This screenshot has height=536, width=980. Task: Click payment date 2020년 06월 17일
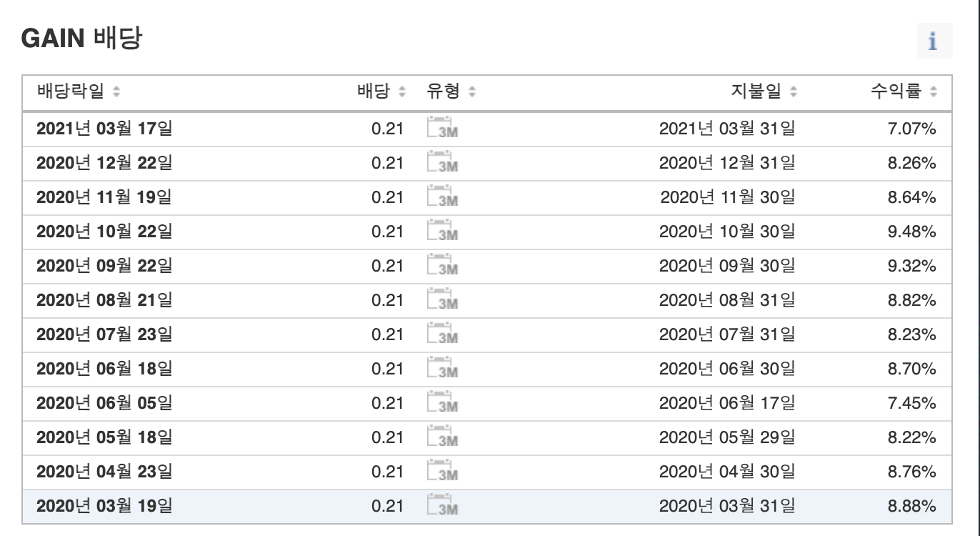pos(727,403)
